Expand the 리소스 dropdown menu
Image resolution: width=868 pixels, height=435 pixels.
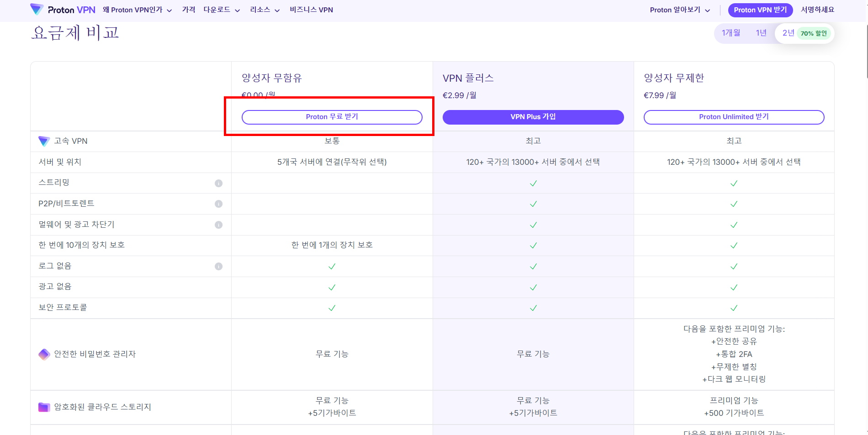tap(265, 10)
